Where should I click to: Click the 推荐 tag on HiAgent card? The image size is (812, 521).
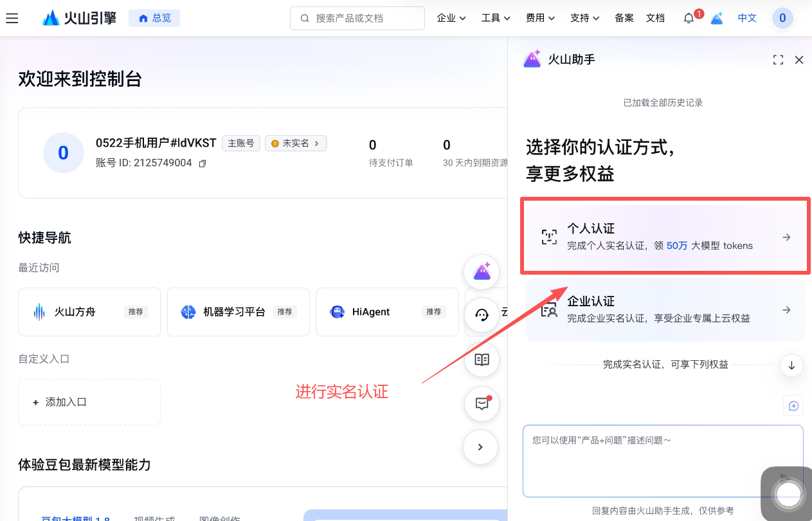tap(434, 312)
